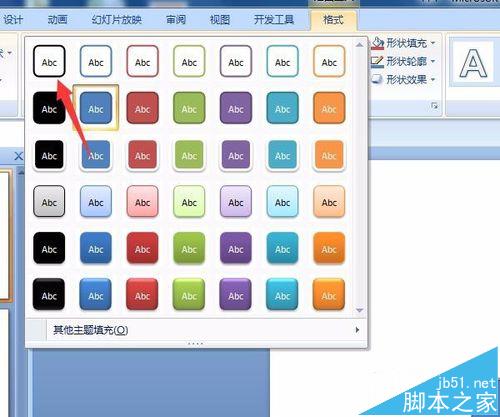Switch to the 视图 tab
The width and height of the screenshot is (500, 417).
[220, 20]
